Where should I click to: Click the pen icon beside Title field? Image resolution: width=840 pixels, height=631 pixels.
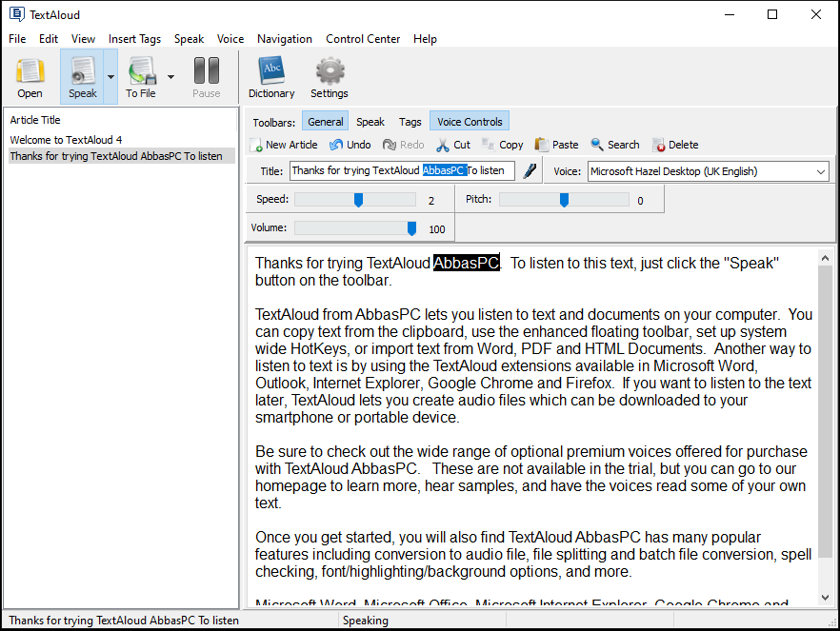530,171
